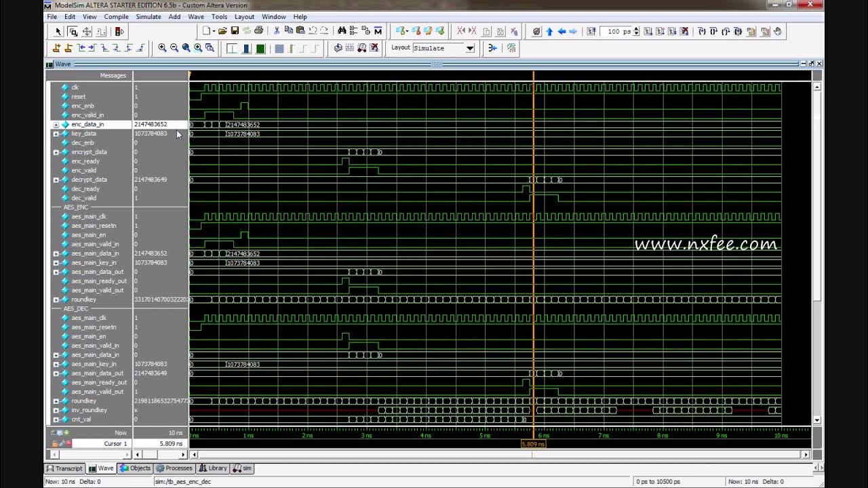868x488 pixels.
Task: Click the 5.809 ns cursor time marker
Action: [x=533, y=444]
